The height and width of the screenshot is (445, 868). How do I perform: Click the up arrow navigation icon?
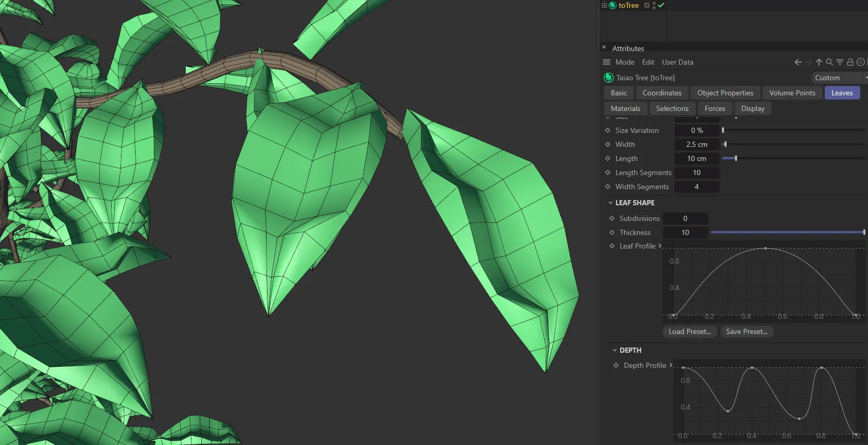click(819, 62)
